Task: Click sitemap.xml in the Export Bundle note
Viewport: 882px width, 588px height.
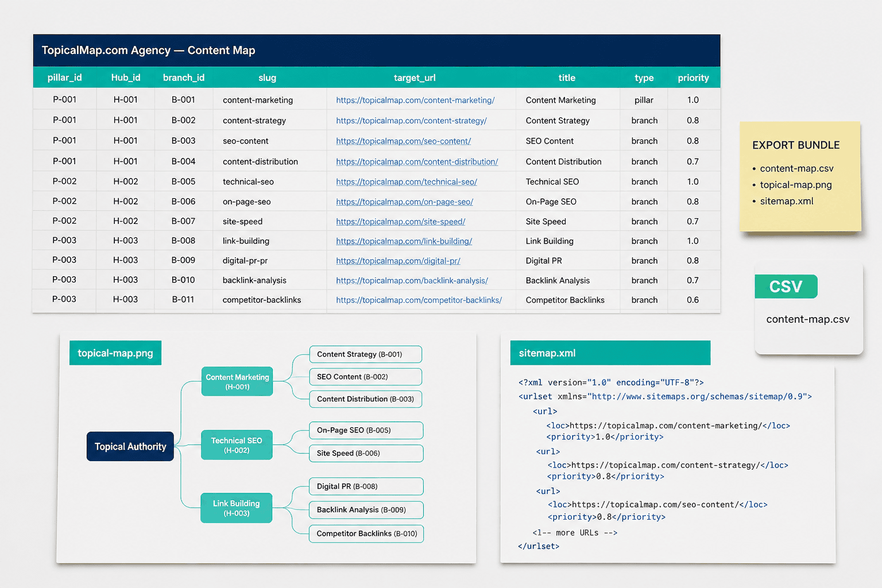Action: point(787,201)
